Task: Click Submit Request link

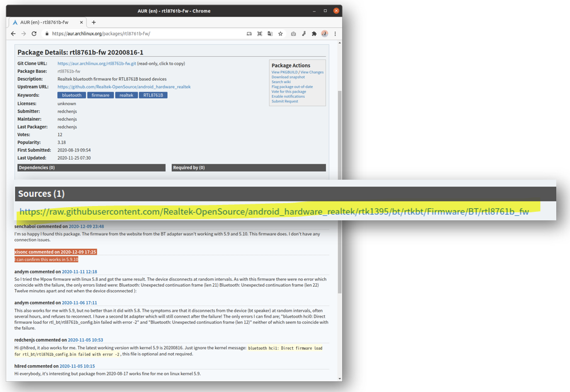Action: pos(285,101)
